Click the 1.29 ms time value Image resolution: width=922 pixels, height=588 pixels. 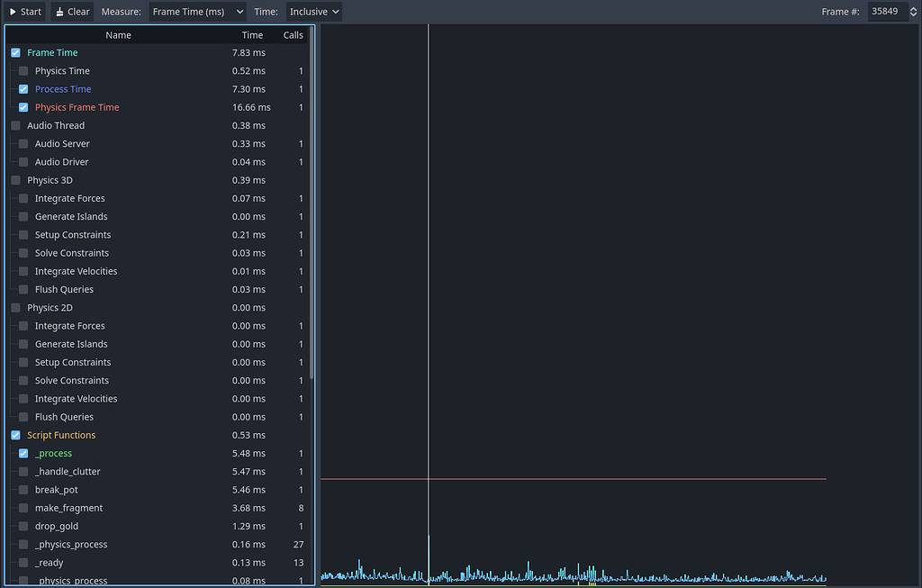tap(249, 527)
